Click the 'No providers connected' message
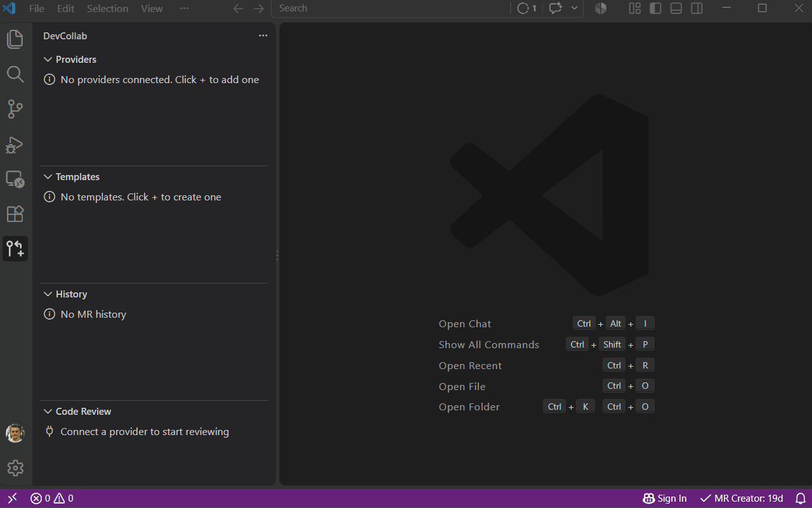 pyautogui.click(x=160, y=80)
